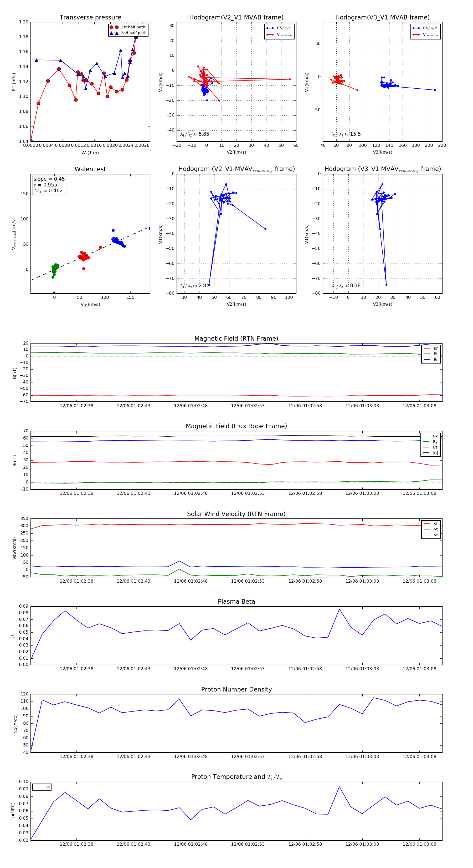Select the Bx' legend entry
473x868 pixels.
[431, 436]
